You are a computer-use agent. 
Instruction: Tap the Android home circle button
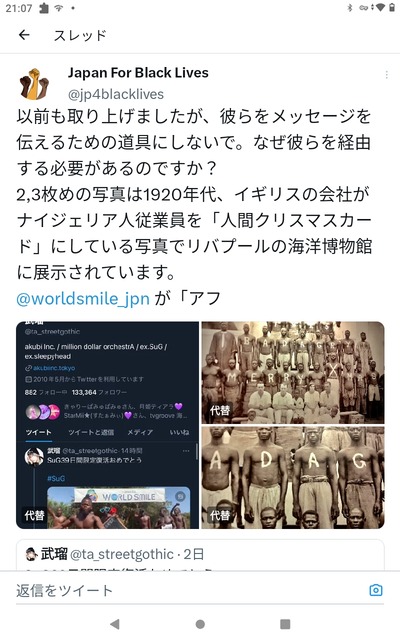pyautogui.click(x=200, y=624)
